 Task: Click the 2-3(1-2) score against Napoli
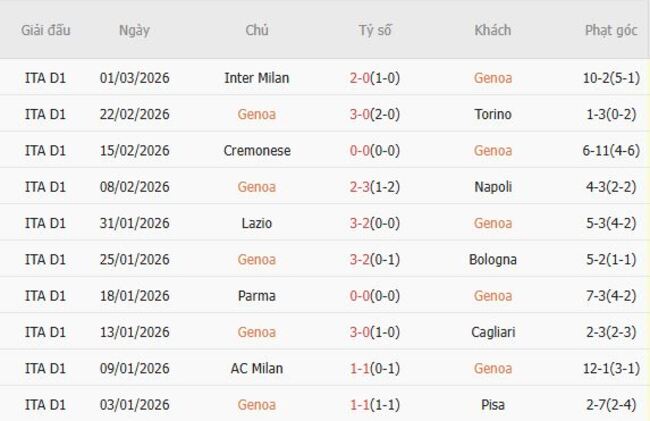[375, 187]
